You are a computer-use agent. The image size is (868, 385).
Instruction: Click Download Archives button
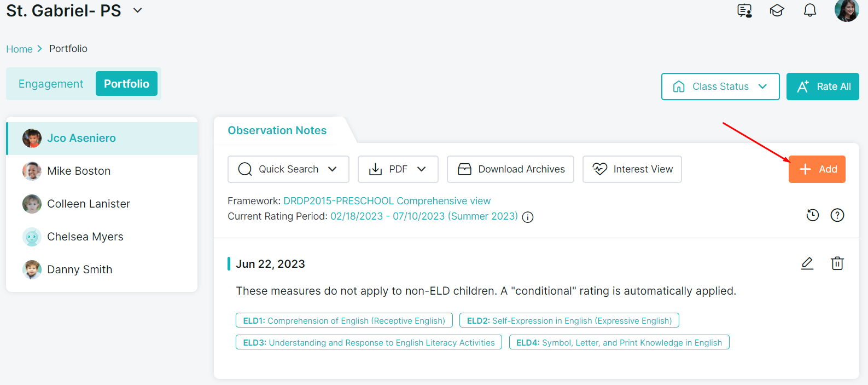(510, 169)
